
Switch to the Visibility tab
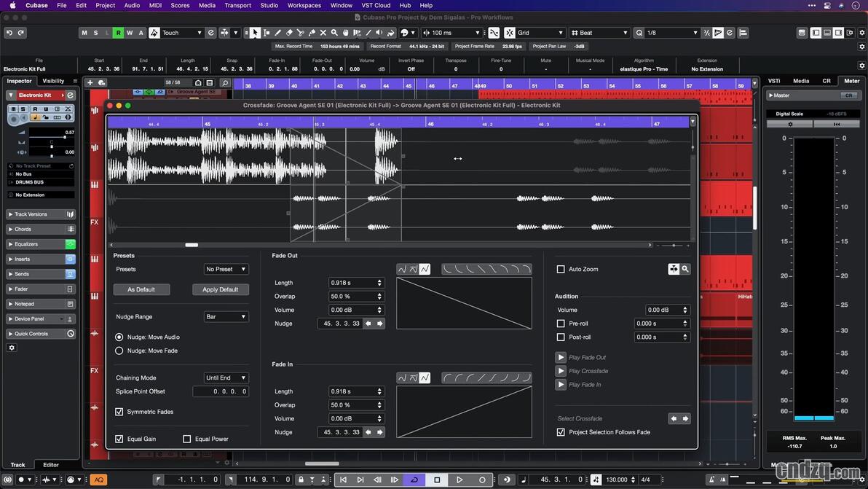pos(53,81)
